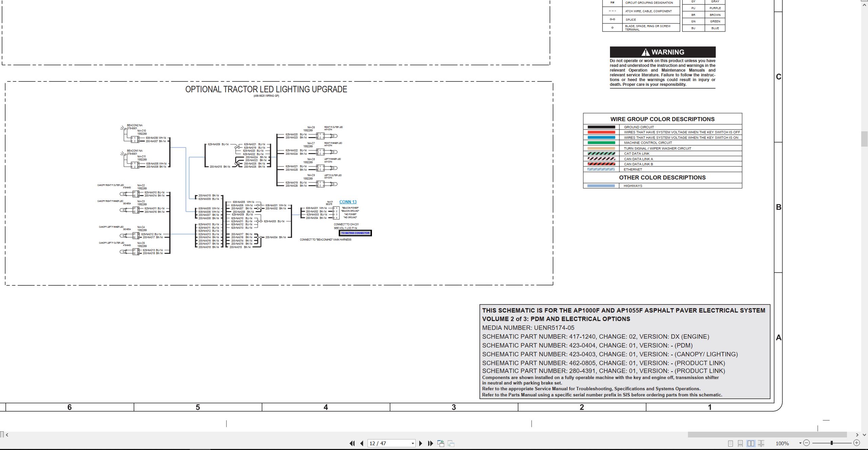Click the 'GREEN' color code cell

point(715,21)
